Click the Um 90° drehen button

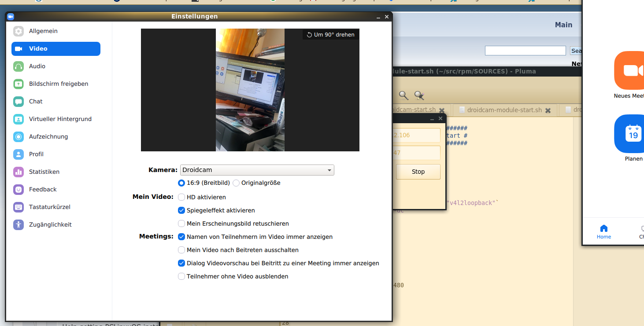pos(331,35)
